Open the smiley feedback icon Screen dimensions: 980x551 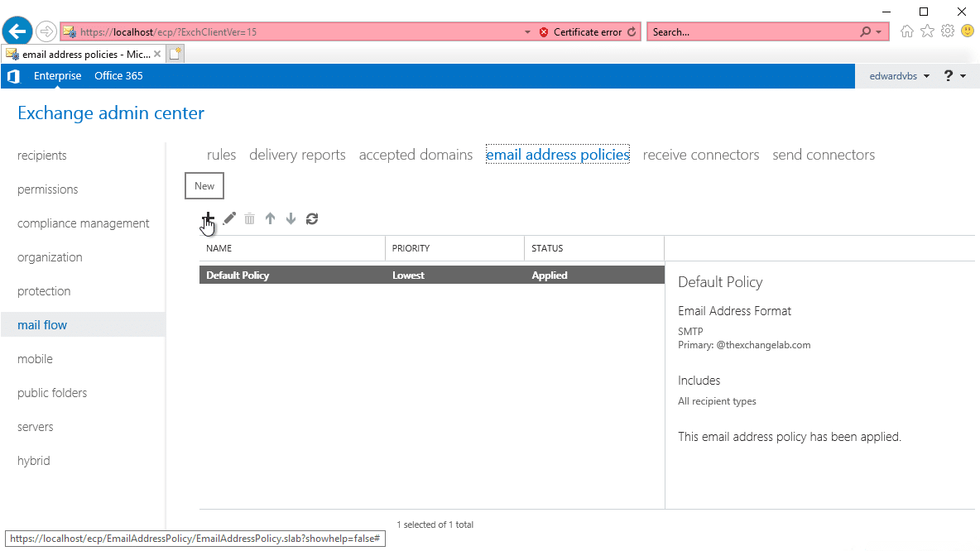(967, 31)
